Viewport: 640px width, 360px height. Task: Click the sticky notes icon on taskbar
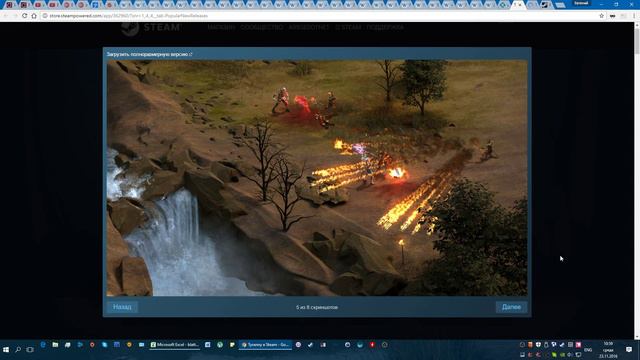click(232, 345)
